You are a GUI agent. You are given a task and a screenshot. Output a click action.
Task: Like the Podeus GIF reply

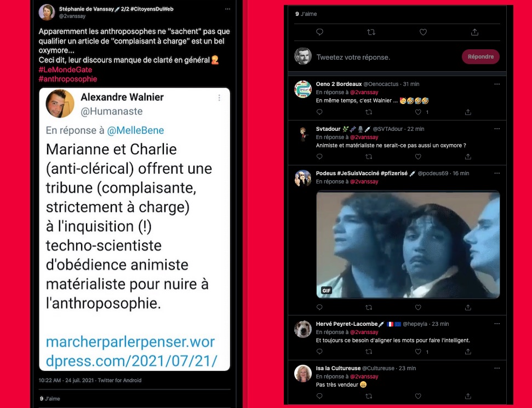click(x=418, y=307)
